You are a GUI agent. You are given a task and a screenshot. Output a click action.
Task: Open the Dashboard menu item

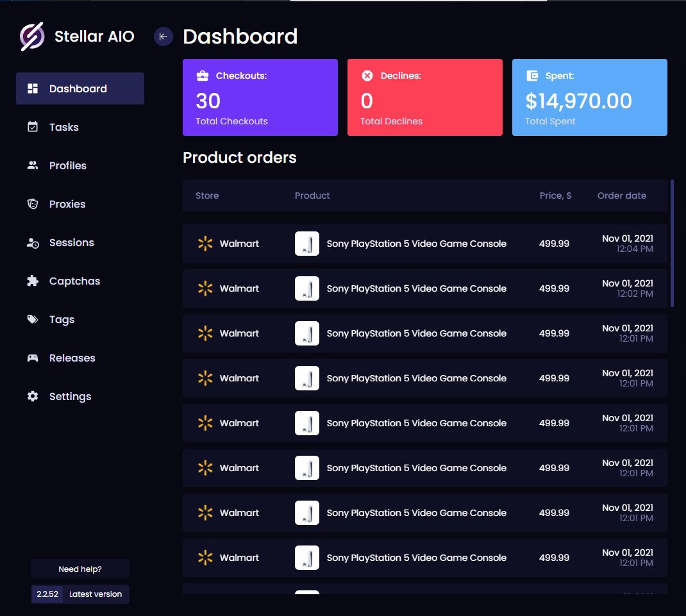[x=80, y=88]
